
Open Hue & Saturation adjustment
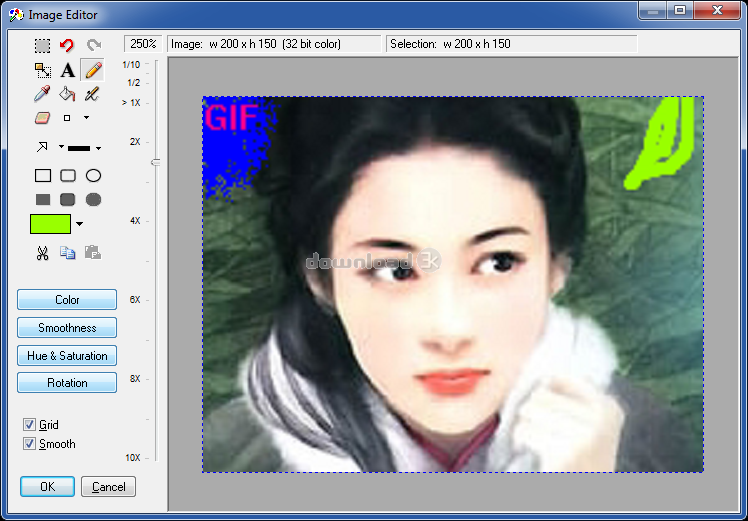click(x=67, y=355)
